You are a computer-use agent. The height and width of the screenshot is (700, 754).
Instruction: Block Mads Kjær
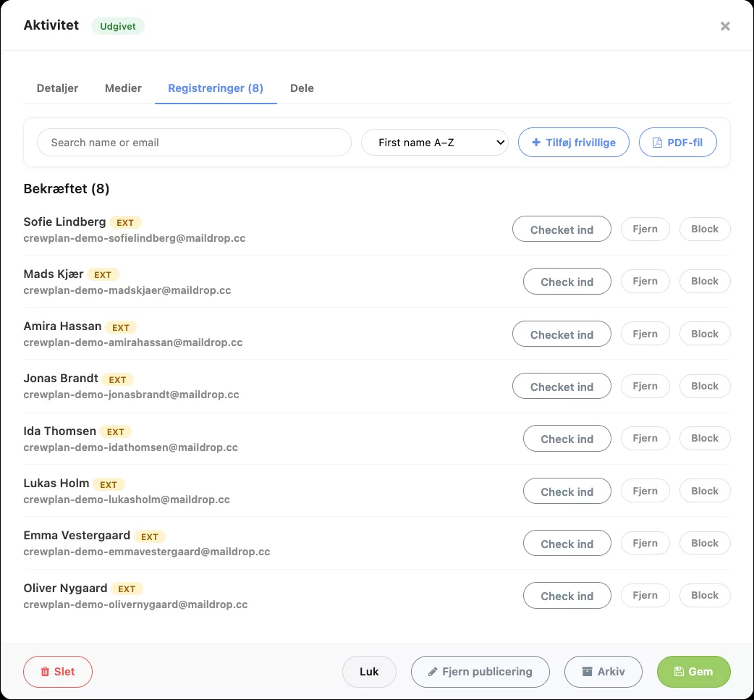coord(705,281)
